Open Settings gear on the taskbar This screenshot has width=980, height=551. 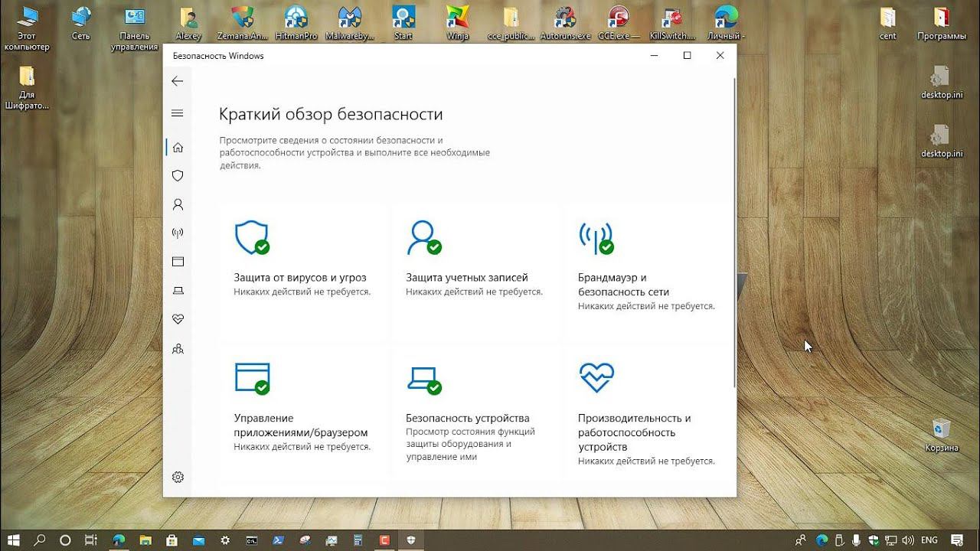click(x=225, y=540)
